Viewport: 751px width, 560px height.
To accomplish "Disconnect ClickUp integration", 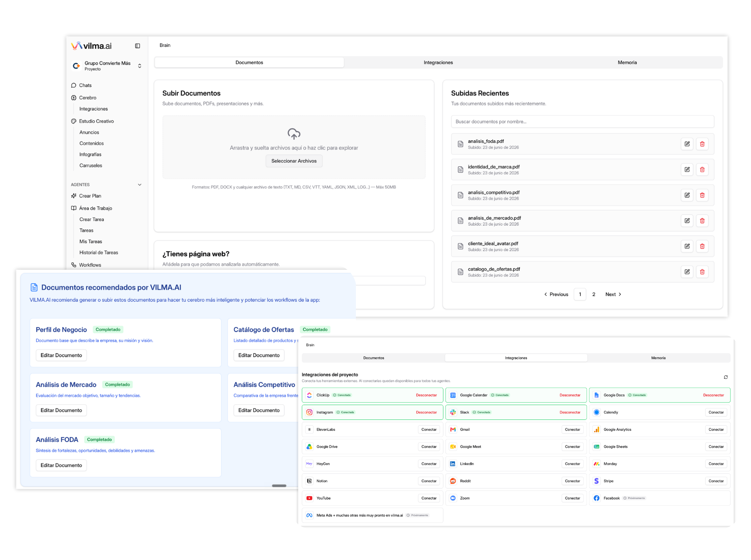I will [427, 395].
